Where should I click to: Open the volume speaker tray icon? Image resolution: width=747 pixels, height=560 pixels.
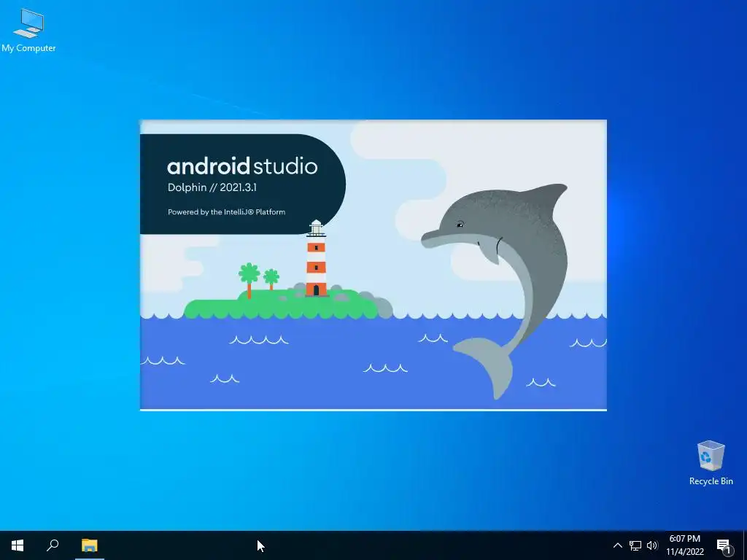tap(652, 545)
